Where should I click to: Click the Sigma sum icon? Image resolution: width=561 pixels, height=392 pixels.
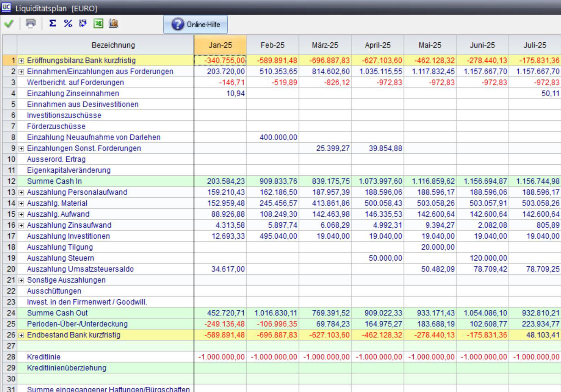[52, 24]
